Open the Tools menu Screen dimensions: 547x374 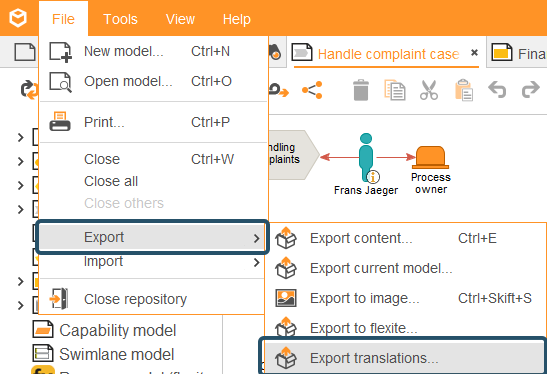(120, 19)
